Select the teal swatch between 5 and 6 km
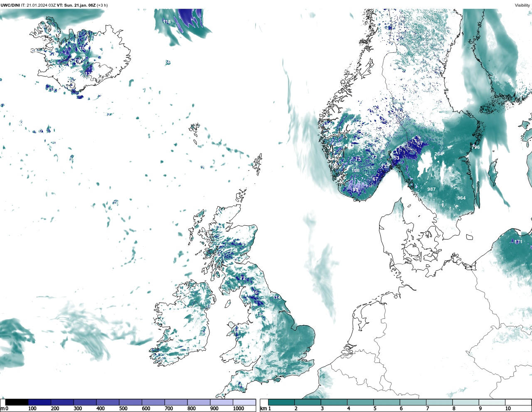532x412 pixels. click(387, 402)
